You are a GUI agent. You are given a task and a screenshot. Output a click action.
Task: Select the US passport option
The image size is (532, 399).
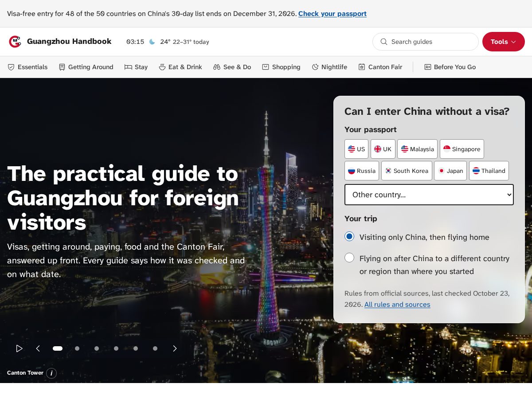(356, 149)
